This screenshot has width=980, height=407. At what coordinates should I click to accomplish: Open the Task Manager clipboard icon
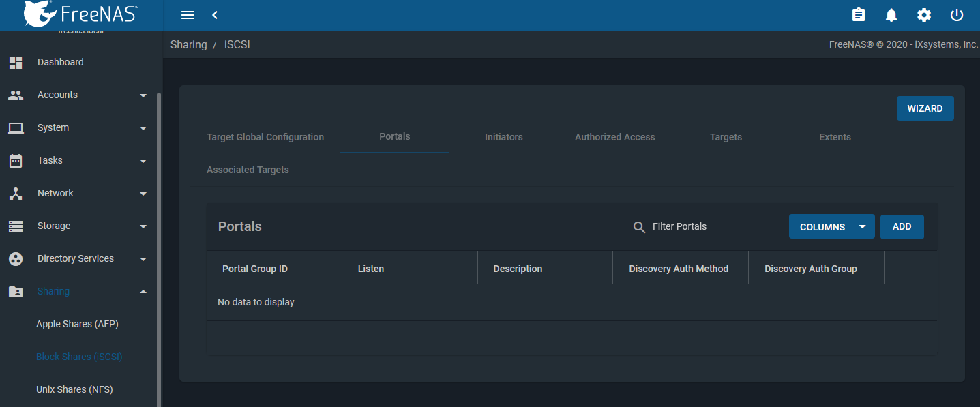tap(859, 15)
